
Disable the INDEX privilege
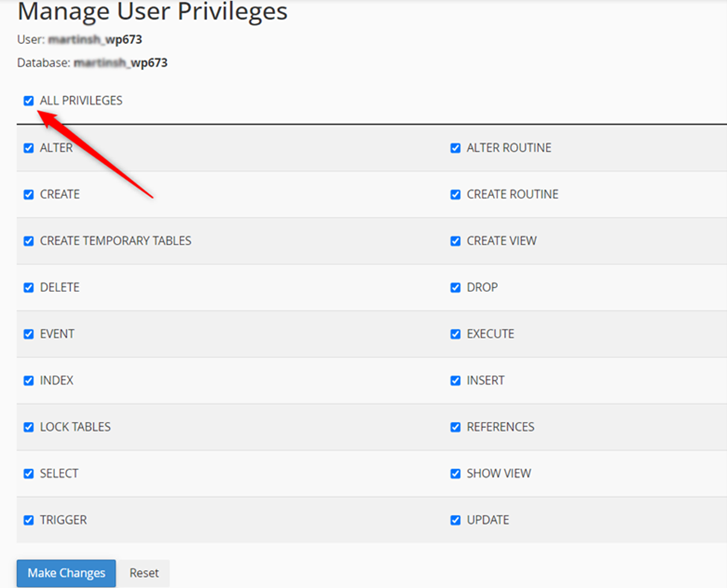pos(28,380)
